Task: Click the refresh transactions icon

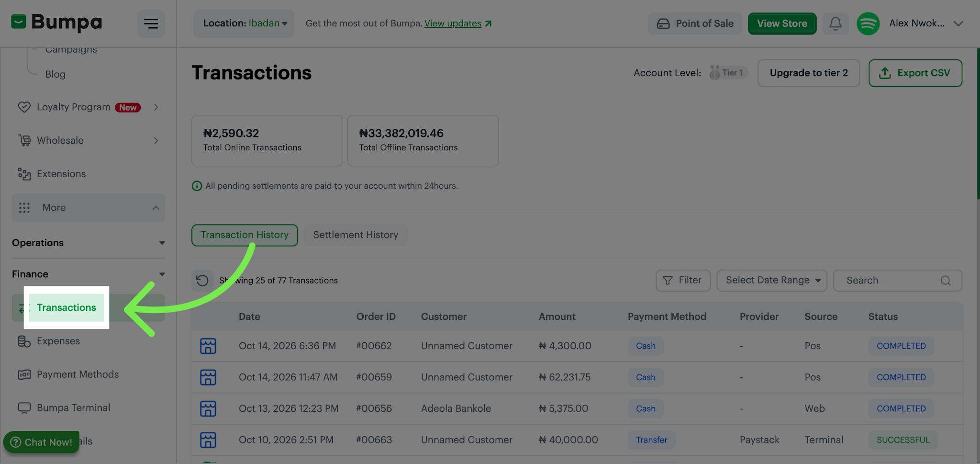Action: (x=202, y=281)
